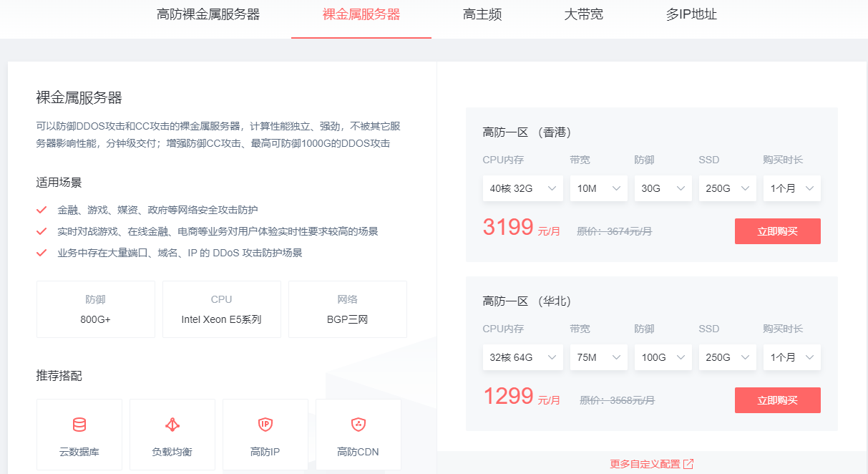Click the 原价：3674元/月 strikethrough text
The height and width of the screenshot is (474, 868).
(615, 231)
